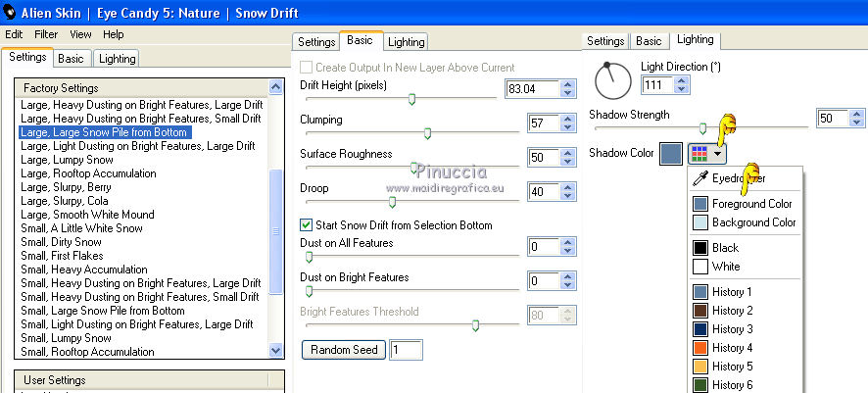Image resolution: width=868 pixels, height=393 pixels.
Task: Select History 4 orange color
Action: (x=746, y=348)
